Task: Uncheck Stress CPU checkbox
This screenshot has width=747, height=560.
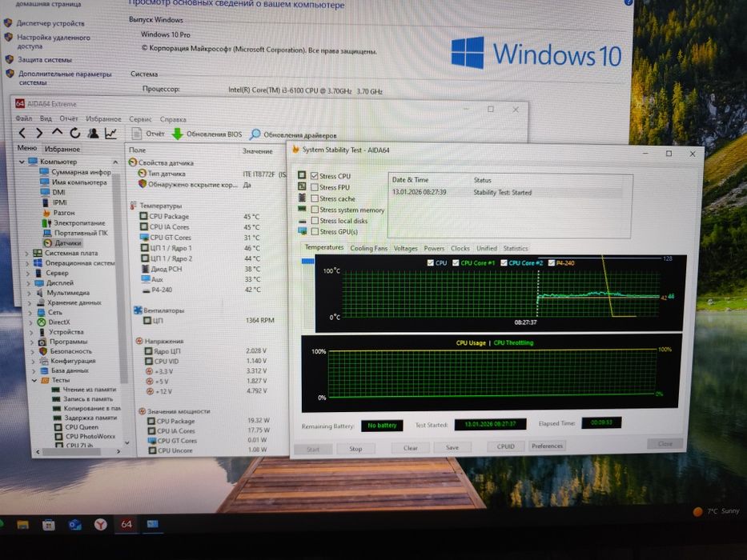Action: (315, 176)
